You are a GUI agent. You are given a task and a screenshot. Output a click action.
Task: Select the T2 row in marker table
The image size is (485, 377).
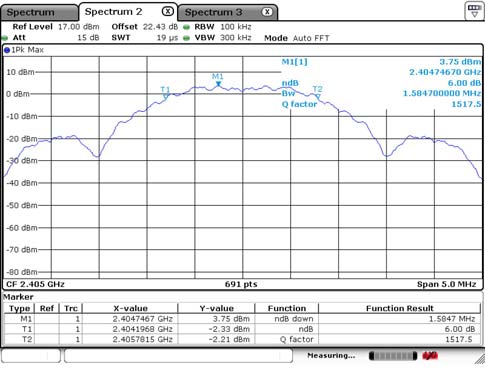[242, 340]
